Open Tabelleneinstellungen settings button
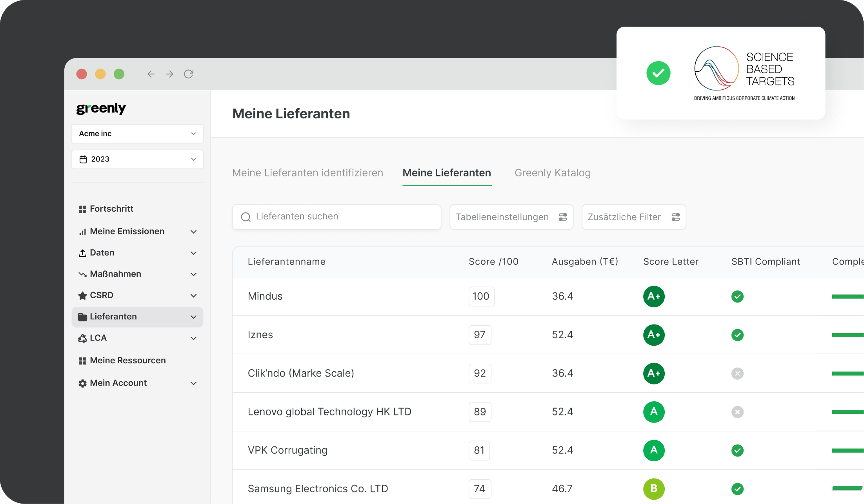The height and width of the screenshot is (504, 864). [x=511, y=217]
